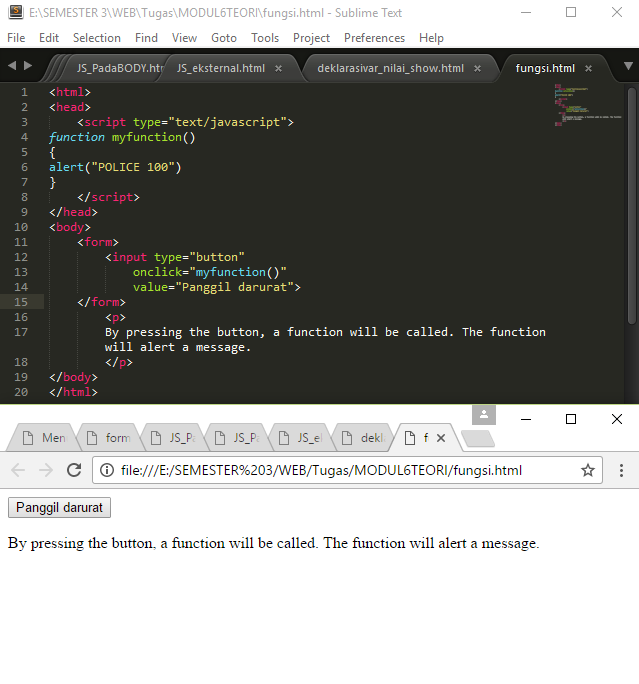
Task: Open the Selection menu
Action: click(x=97, y=38)
